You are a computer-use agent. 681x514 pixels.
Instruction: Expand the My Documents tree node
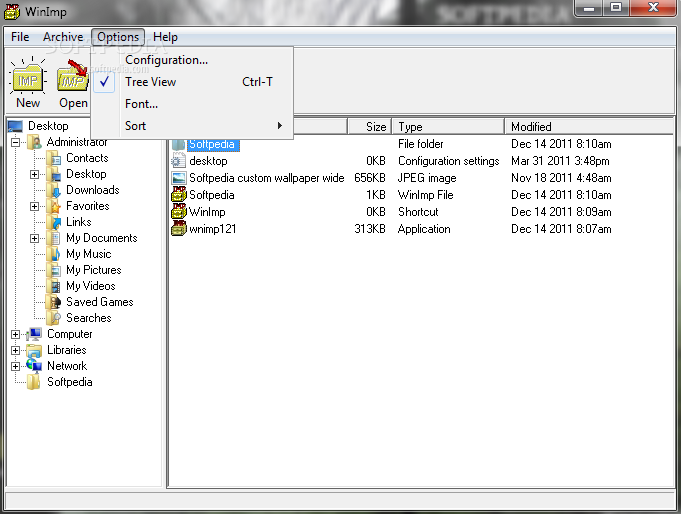pos(35,239)
